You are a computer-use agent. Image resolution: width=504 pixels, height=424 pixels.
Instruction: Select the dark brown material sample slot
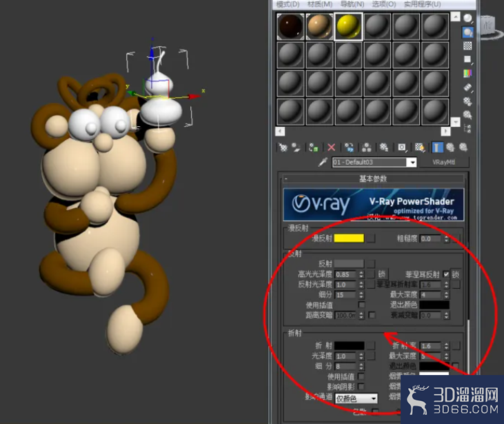(290, 27)
